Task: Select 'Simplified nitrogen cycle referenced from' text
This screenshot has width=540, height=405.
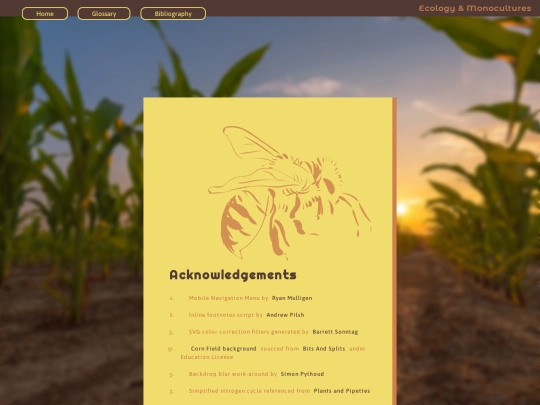Action: 249,391
